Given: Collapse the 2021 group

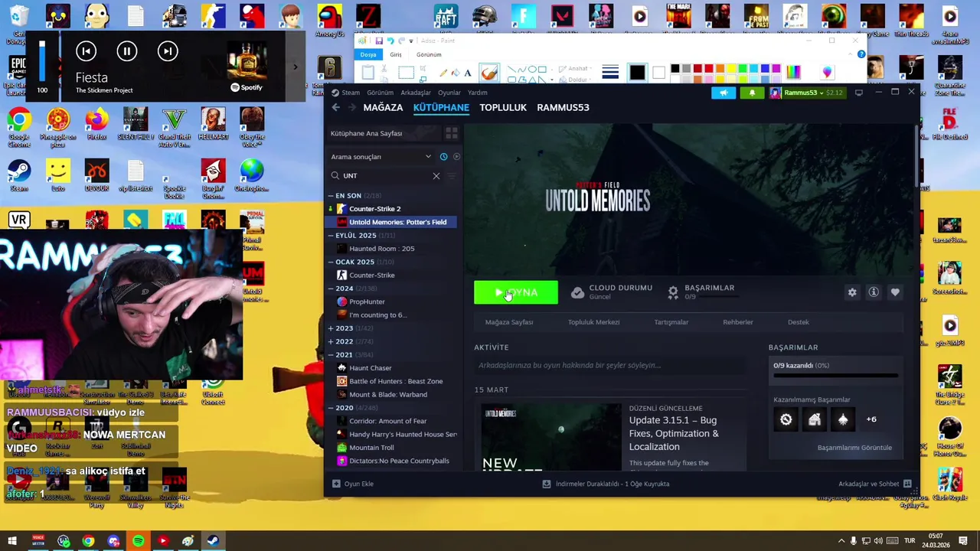Looking at the screenshot, I should tap(331, 354).
